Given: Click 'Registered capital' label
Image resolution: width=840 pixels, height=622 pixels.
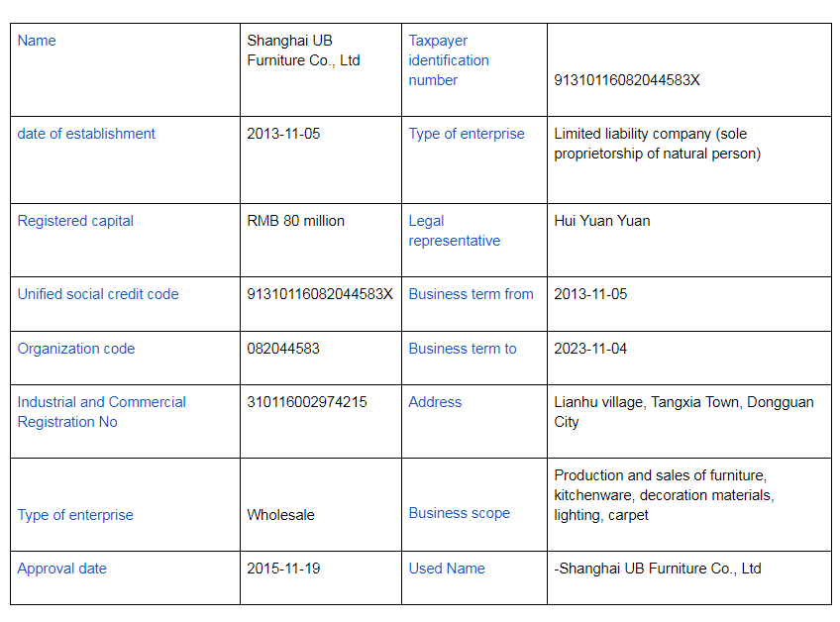Looking at the screenshot, I should (x=75, y=221).
